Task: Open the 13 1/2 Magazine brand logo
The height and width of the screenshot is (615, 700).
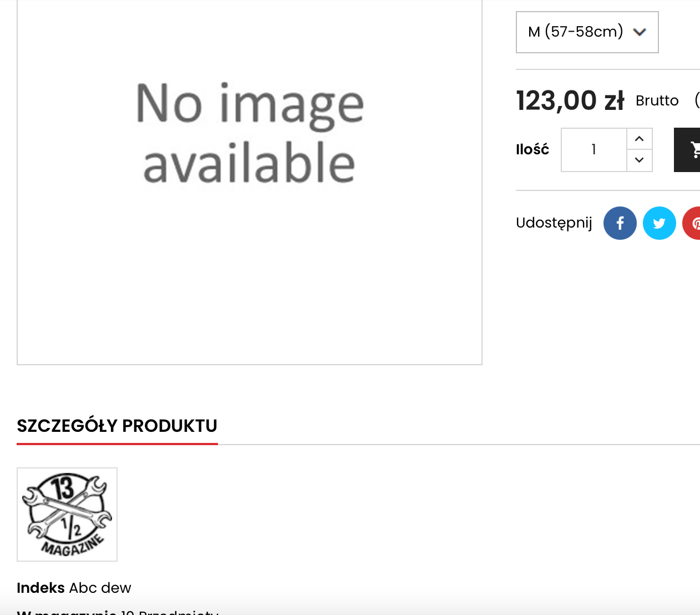Action: tap(67, 515)
